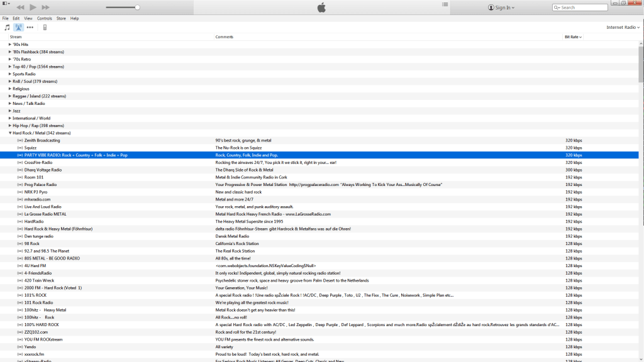This screenshot has height=362, width=644.
Task: Click stream icon beside Zenith Broadcasting
Action: [x=19, y=140]
